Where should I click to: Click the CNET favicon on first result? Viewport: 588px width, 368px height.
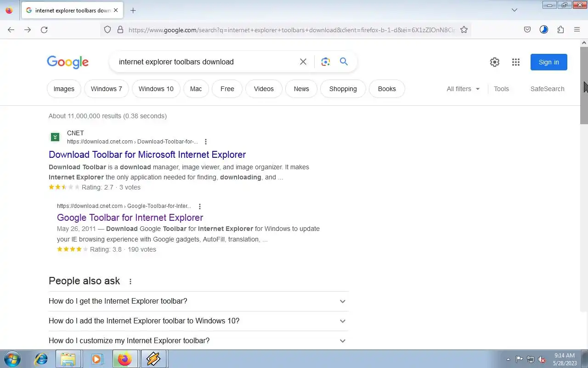55,137
